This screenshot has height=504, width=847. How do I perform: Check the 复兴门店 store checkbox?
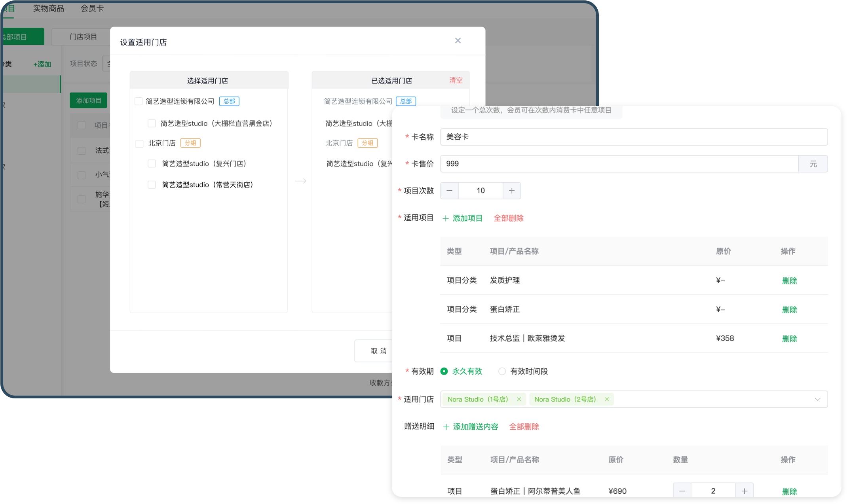click(152, 163)
